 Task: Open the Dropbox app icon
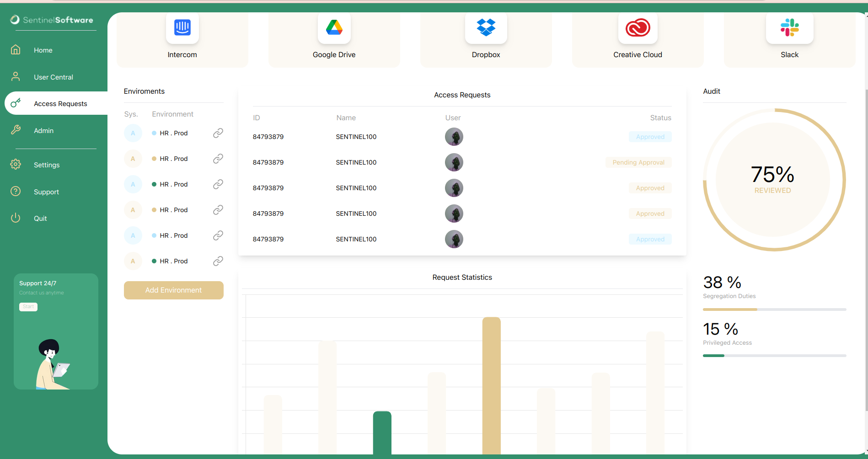(x=486, y=27)
